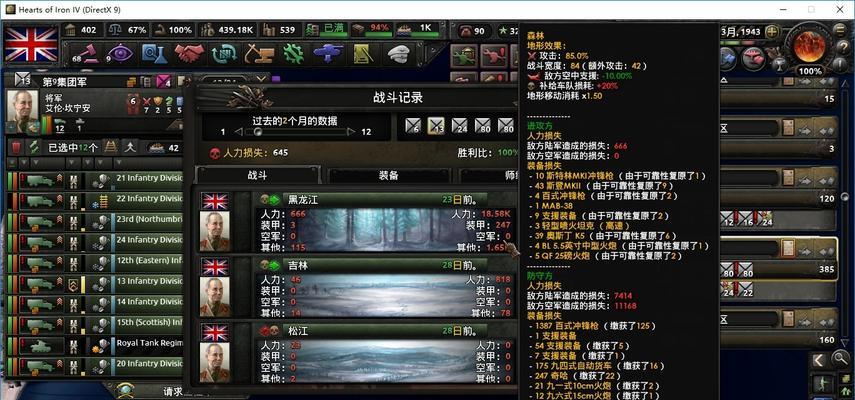Screen dimensions: 855x400
Task: Click the slider right increase arrow
Action: point(351,131)
